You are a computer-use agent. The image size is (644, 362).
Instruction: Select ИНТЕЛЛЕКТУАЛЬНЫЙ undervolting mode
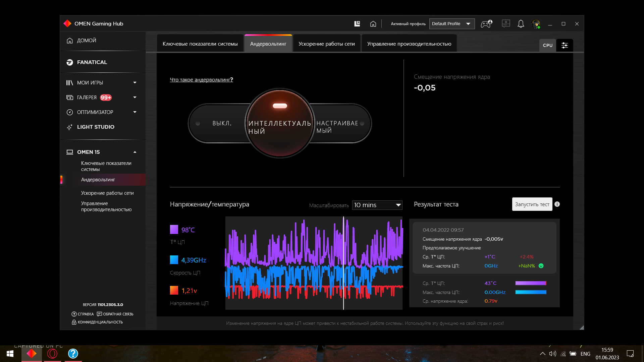[x=280, y=127]
